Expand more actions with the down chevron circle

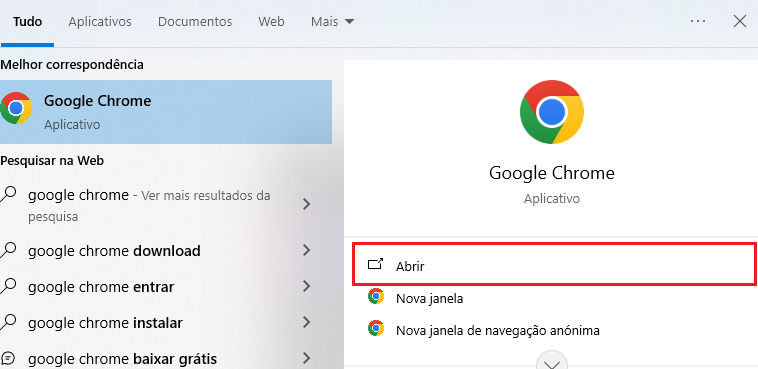click(x=552, y=360)
